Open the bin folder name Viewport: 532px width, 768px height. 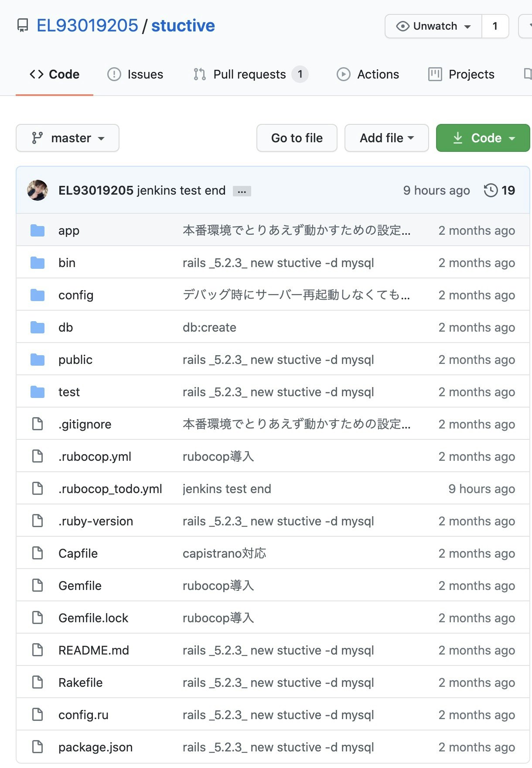click(x=67, y=263)
